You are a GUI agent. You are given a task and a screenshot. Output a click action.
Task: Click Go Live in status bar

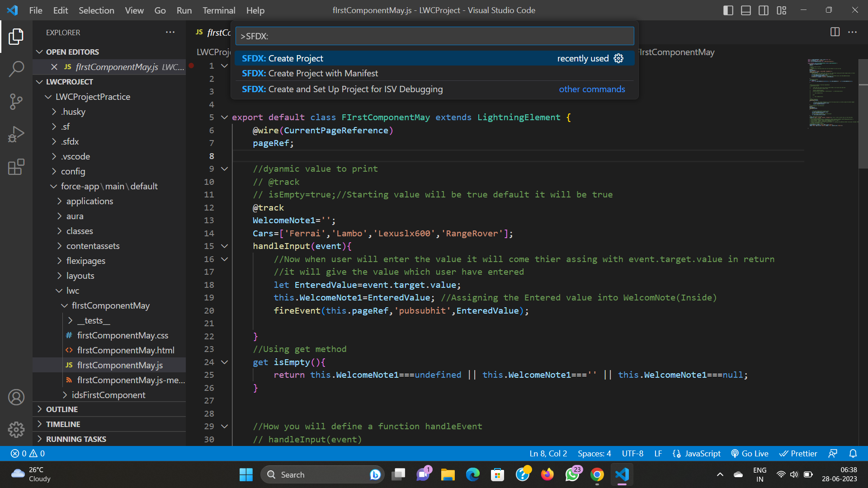(x=750, y=454)
